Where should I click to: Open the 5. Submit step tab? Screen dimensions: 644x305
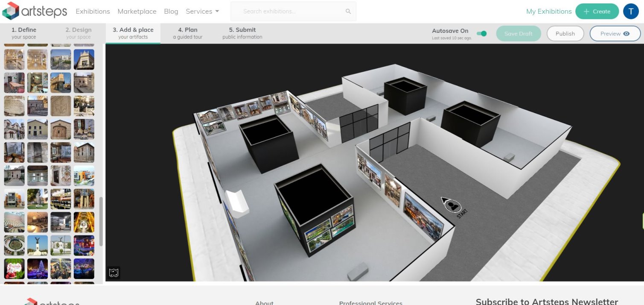pyautogui.click(x=242, y=33)
